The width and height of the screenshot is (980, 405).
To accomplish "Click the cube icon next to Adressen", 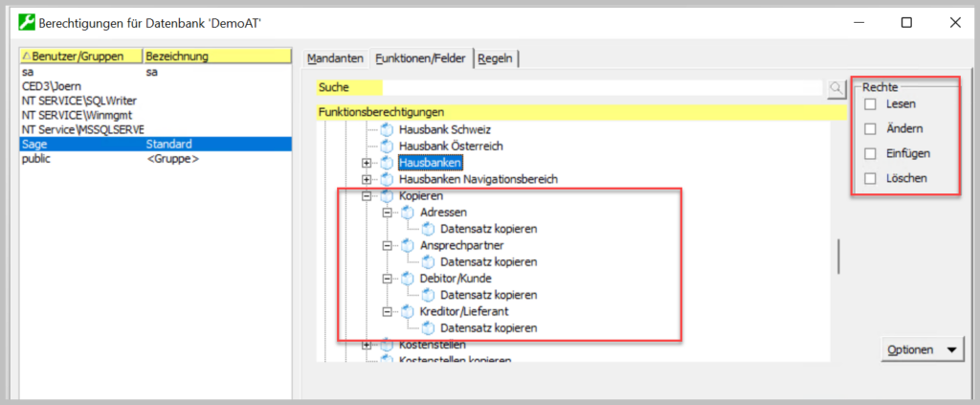I will pyautogui.click(x=408, y=213).
